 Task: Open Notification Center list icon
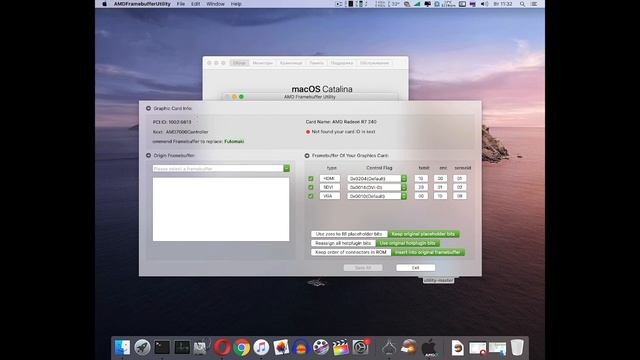(534, 4)
